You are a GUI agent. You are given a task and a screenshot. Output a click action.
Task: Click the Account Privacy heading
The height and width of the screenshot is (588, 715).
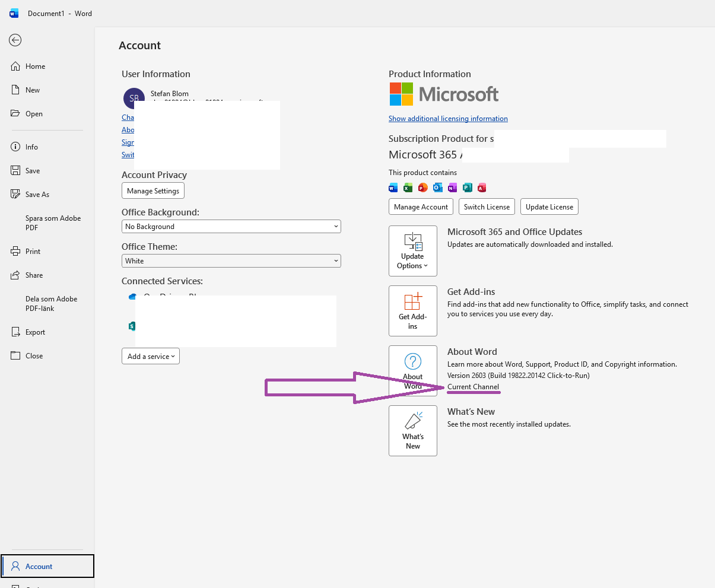(154, 175)
